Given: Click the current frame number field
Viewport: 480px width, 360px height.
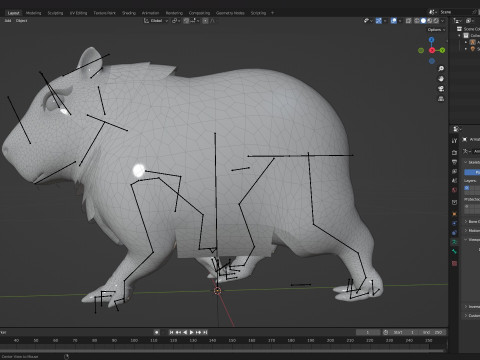Looking at the screenshot, I should point(368,332).
